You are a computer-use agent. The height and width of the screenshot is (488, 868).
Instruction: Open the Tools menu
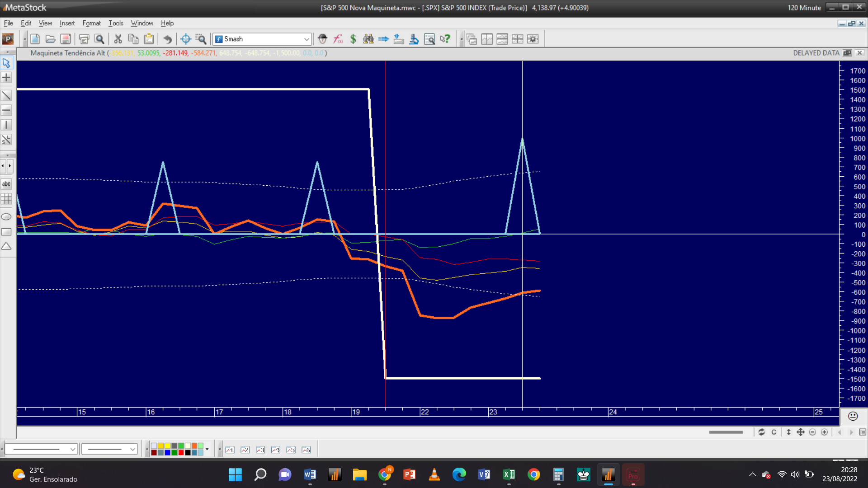click(116, 23)
